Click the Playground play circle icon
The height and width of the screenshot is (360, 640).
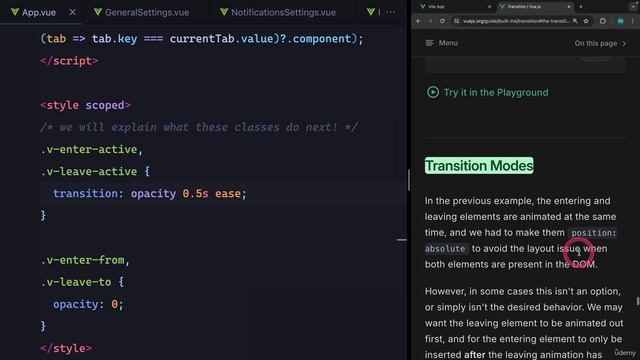(x=433, y=92)
